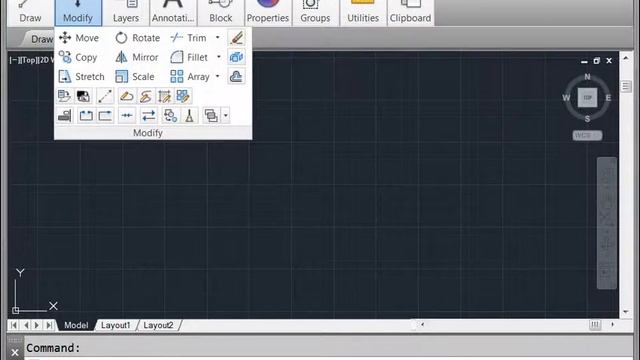Choose the Lengthen tool icon
640x360 pixels.
105,96
